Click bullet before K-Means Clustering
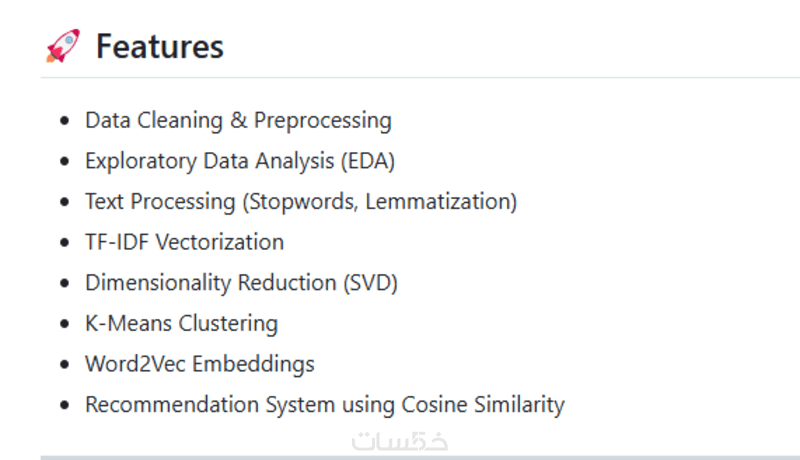The image size is (800, 460). (64, 324)
